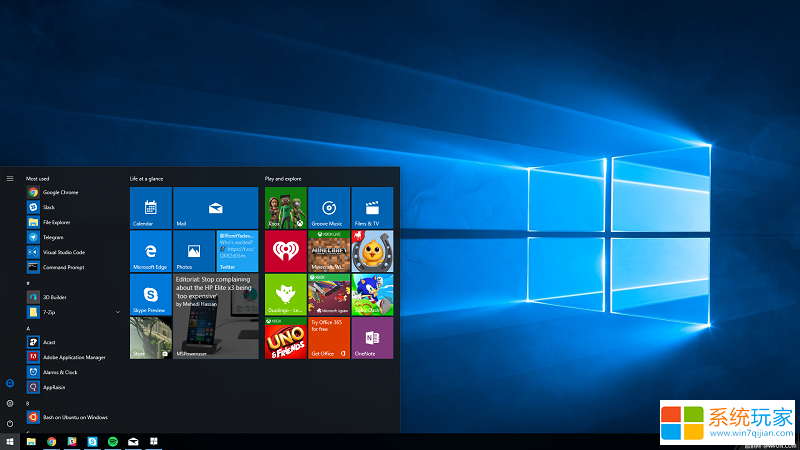Open the user account icon in Start
The height and width of the screenshot is (450, 800).
click(x=10, y=383)
